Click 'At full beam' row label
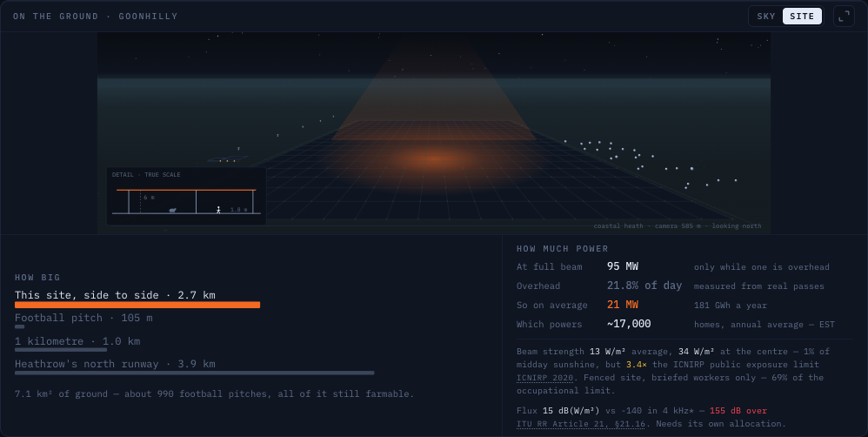The width and height of the screenshot is (868, 437). [549, 267]
